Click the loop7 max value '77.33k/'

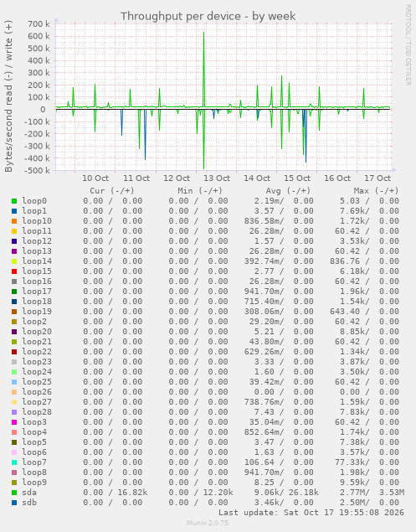pos(352,462)
